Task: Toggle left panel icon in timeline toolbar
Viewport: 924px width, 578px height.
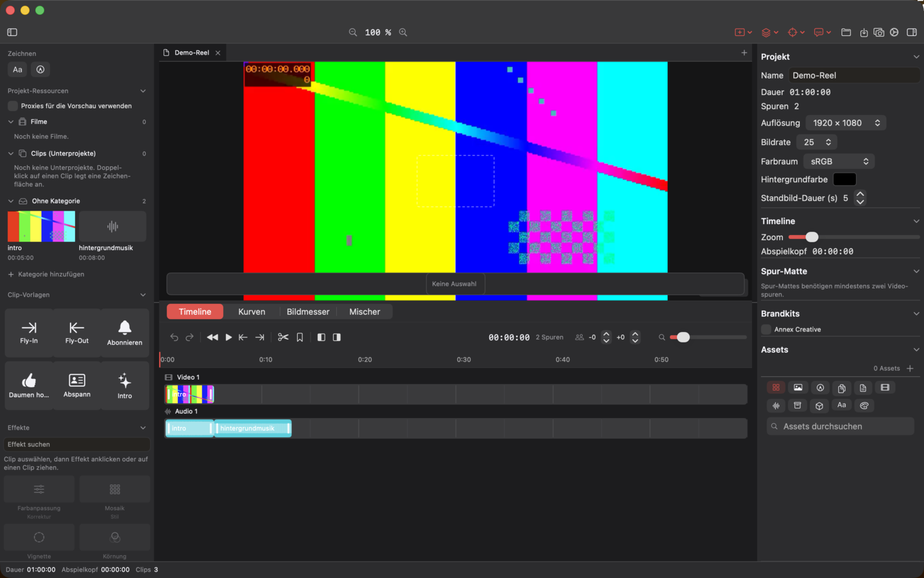Action: [321, 337]
